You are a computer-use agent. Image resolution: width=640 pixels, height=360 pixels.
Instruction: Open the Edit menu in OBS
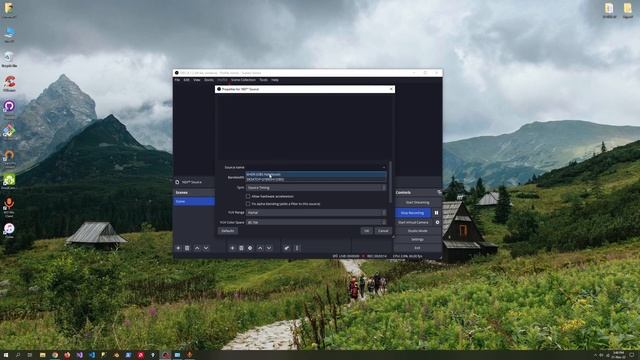[x=187, y=80]
